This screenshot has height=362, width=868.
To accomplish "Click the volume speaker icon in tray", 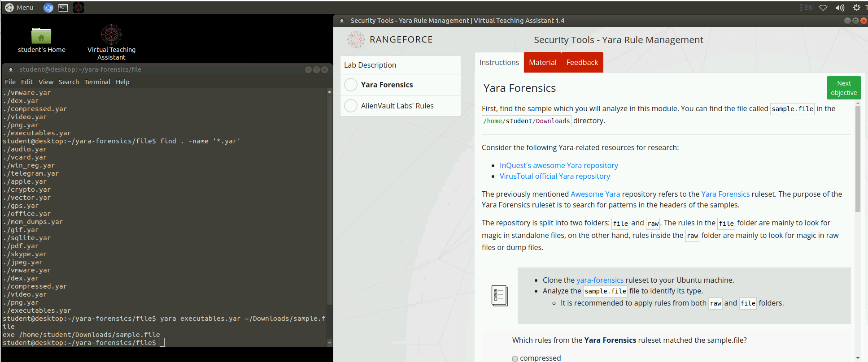I will pyautogui.click(x=840, y=8).
